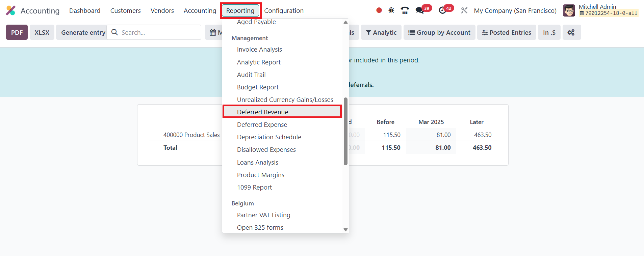Click the Later column header
The image size is (644, 256).
click(x=476, y=122)
